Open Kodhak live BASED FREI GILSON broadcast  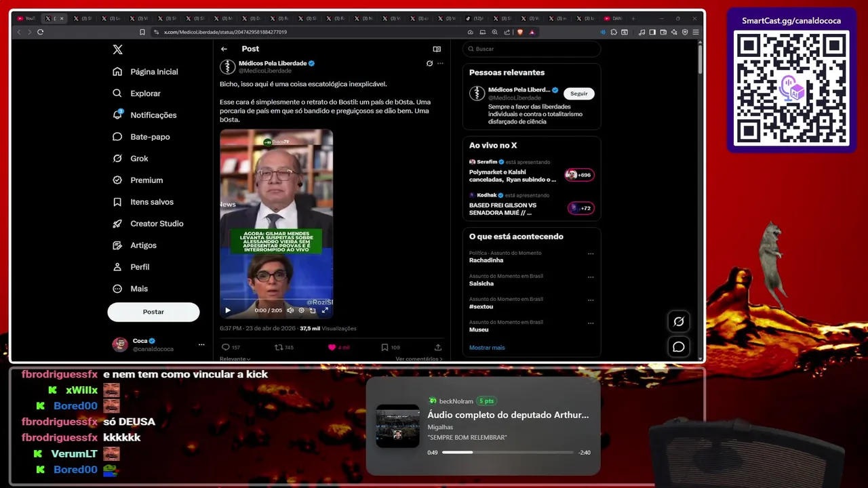click(x=532, y=205)
